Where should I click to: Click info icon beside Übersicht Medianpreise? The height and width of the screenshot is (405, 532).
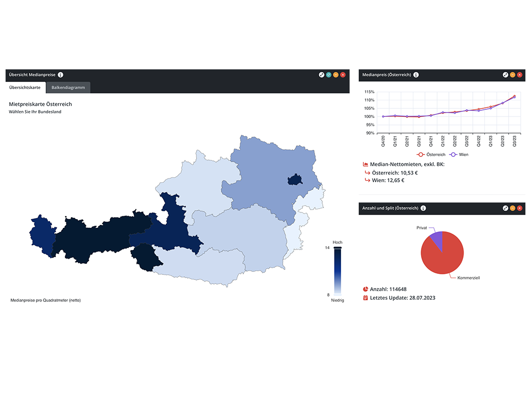(x=61, y=75)
